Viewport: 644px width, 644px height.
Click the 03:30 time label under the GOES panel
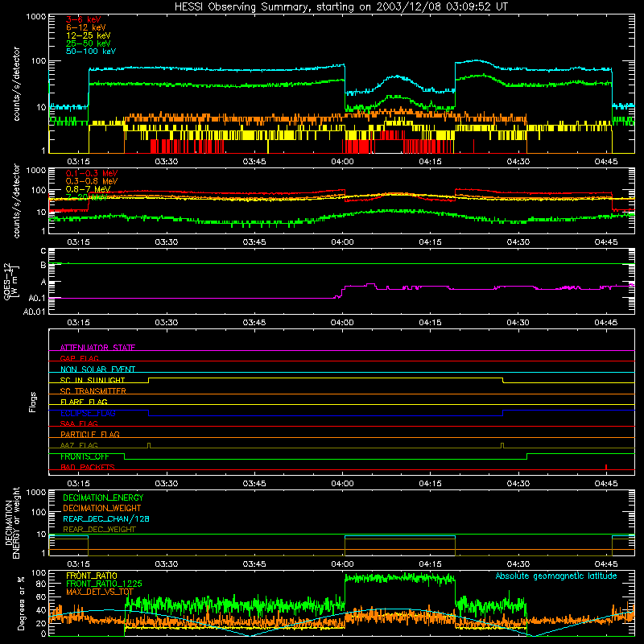(x=167, y=323)
